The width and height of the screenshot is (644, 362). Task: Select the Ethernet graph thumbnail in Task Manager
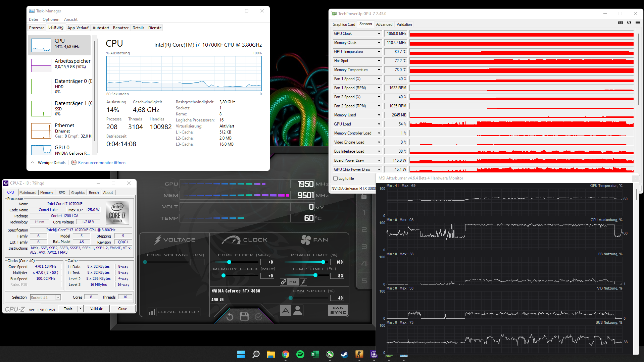[x=41, y=131]
